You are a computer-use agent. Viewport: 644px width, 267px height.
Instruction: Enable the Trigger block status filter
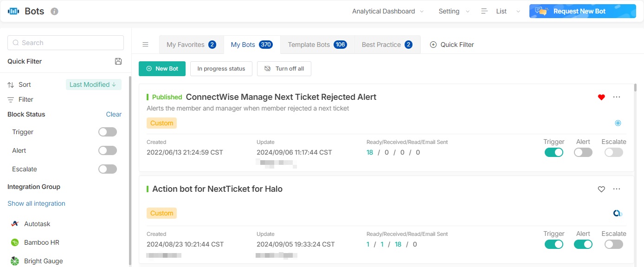click(108, 132)
